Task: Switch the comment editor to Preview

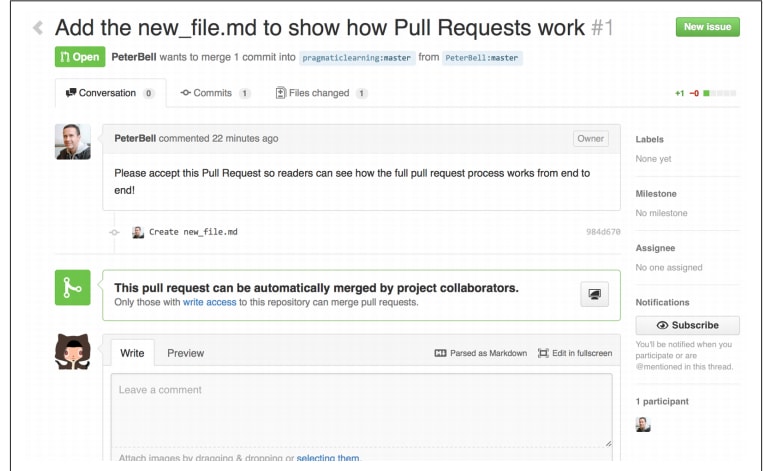Action: [x=185, y=353]
